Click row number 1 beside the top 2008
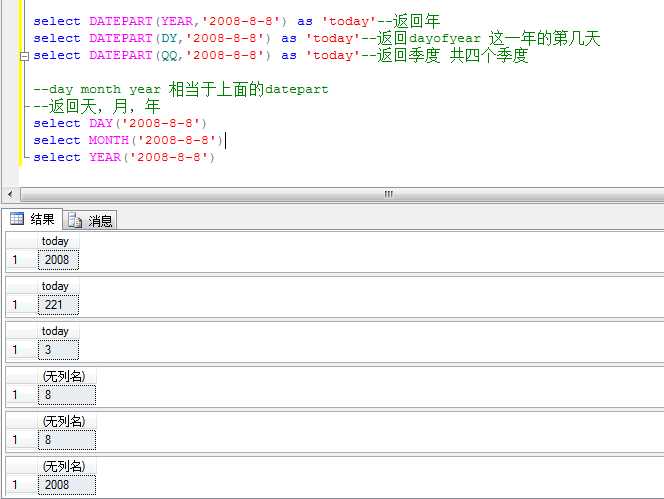The width and height of the screenshot is (664, 499). [x=15, y=259]
